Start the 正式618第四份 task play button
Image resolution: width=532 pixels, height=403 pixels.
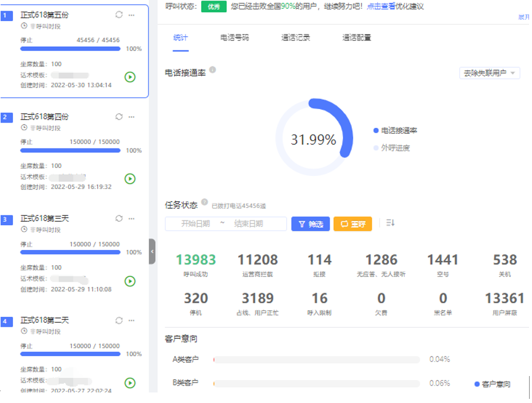coord(130,179)
